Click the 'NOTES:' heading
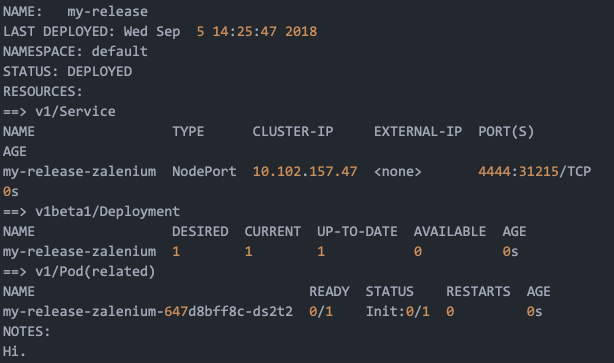 tap(27, 331)
